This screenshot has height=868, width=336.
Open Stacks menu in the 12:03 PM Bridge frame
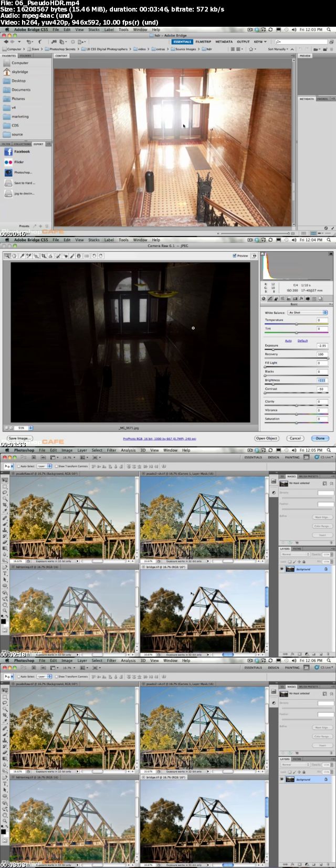click(94, 30)
